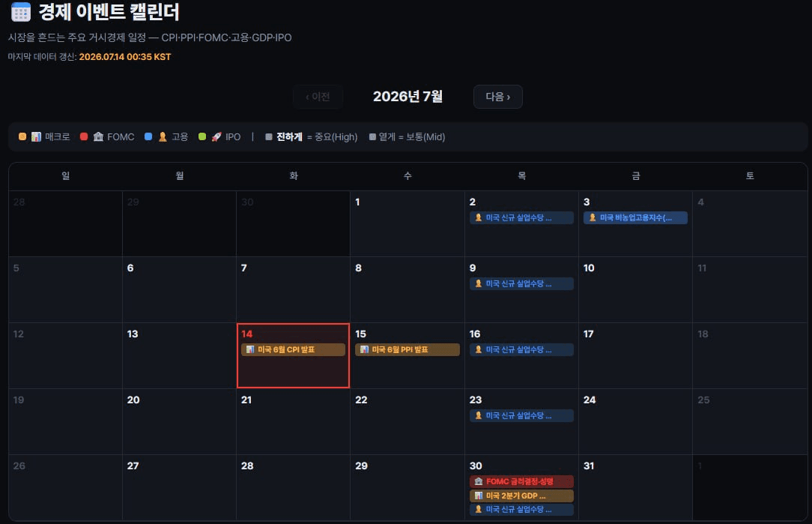Click the chart icon on the PPI event
This screenshot has width=812, height=524.
pyautogui.click(x=364, y=349)
